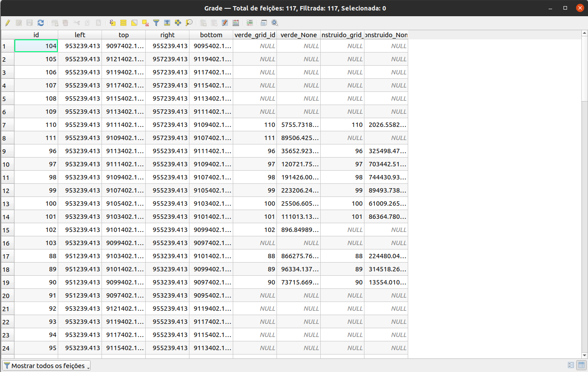Select row 7 via its row header
This screenshot has width=588, height=372.
pos(7,125)
